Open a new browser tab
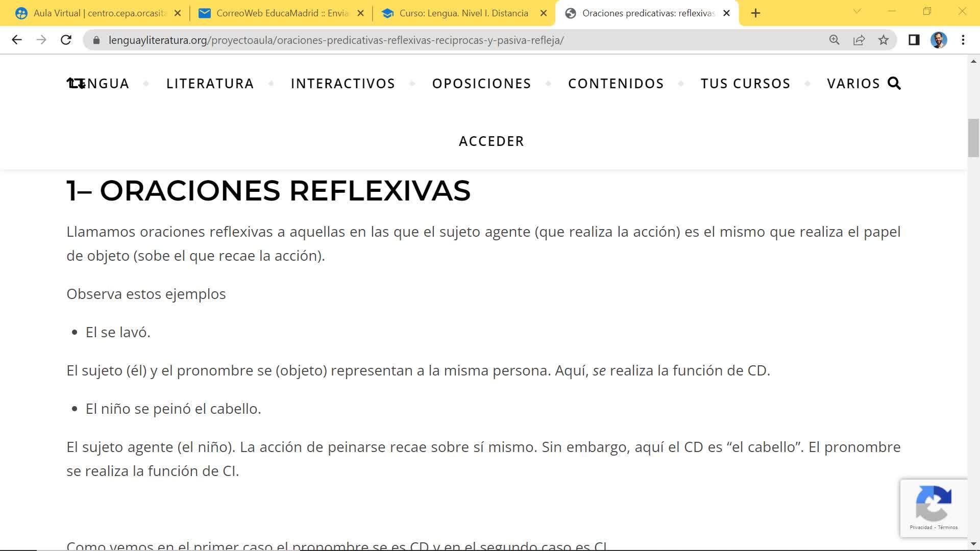This screenshot has width=980, height=551. pos(756,13)
